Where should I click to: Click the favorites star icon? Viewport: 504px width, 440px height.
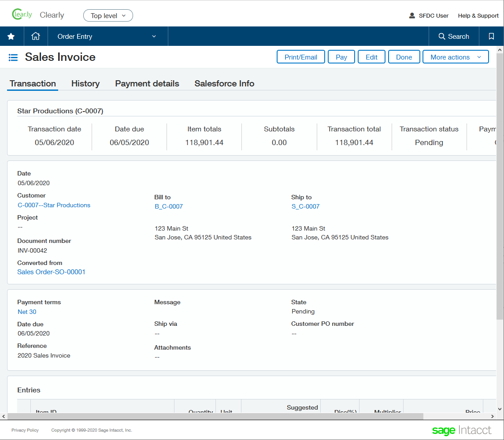11,37
